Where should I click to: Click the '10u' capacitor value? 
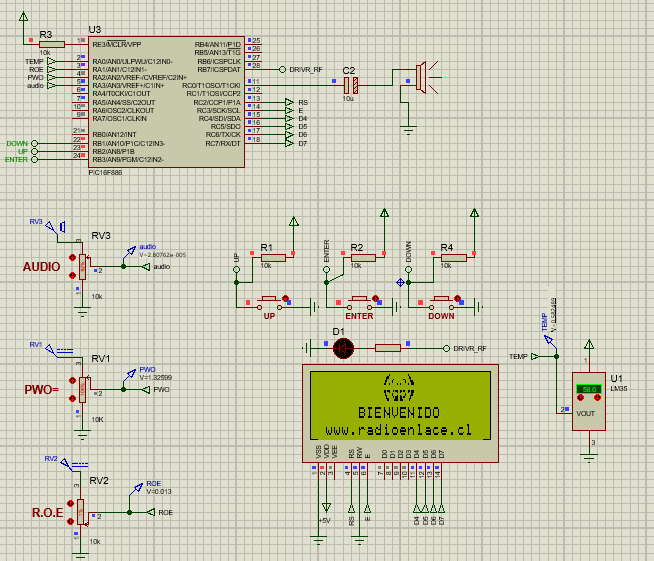(x=348, y=99)
